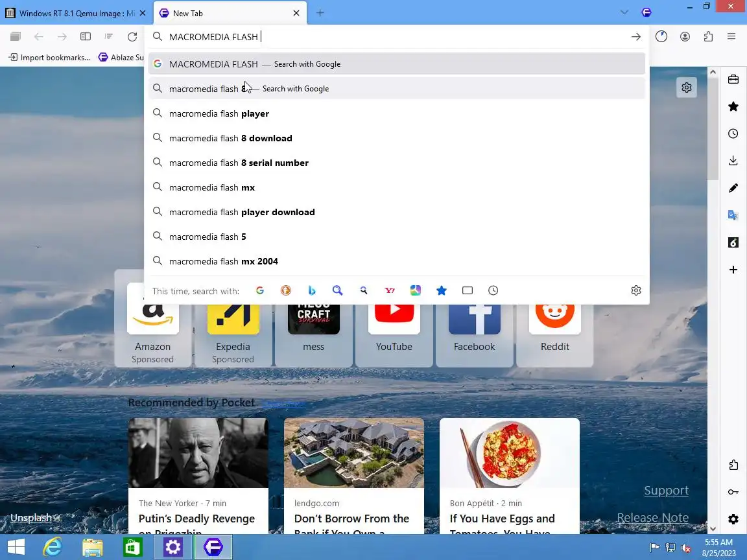Screen dimensions: 747x560
Task: Click into the address bar text field
Action: [x=396, y=37]
